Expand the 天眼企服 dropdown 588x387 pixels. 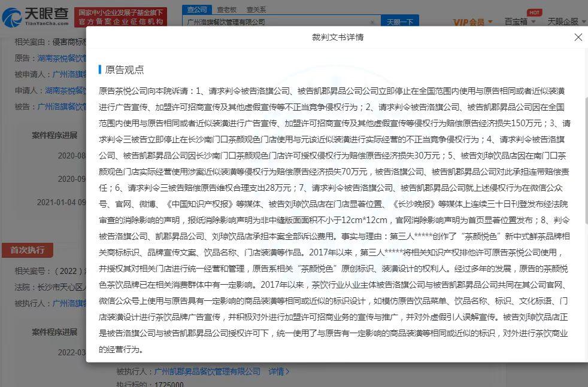565,22
